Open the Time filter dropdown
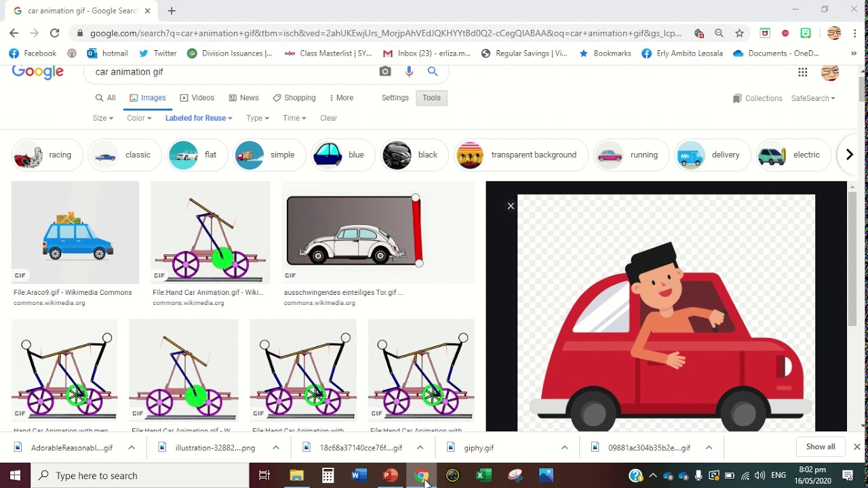 pos(294,118)
